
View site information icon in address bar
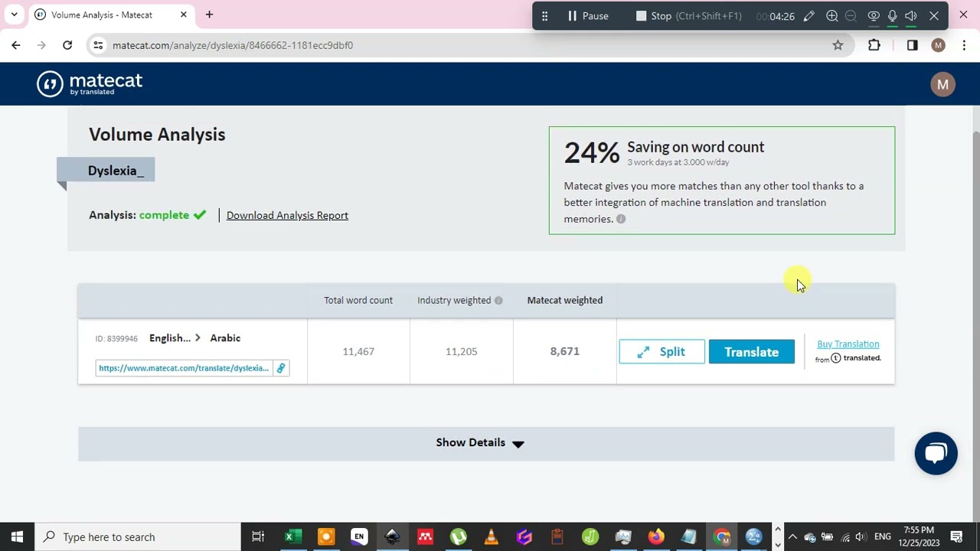[x=98, y=45]
